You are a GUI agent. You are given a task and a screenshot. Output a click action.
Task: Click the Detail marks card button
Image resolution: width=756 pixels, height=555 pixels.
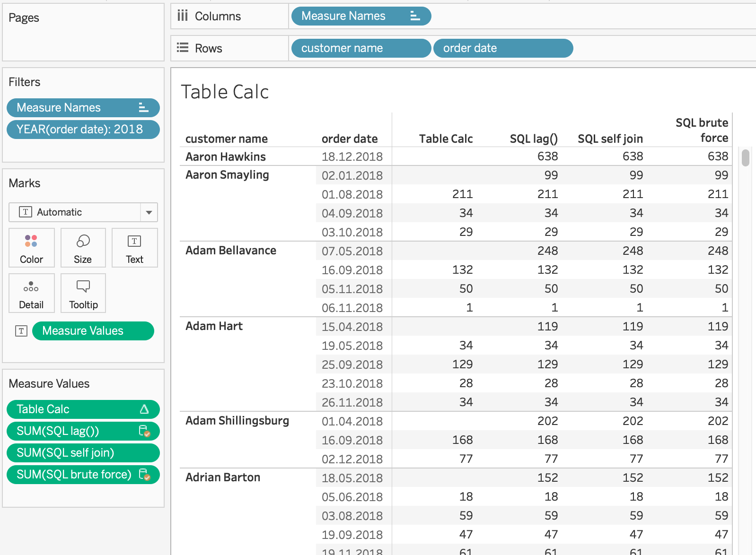(x=32, y=293)
